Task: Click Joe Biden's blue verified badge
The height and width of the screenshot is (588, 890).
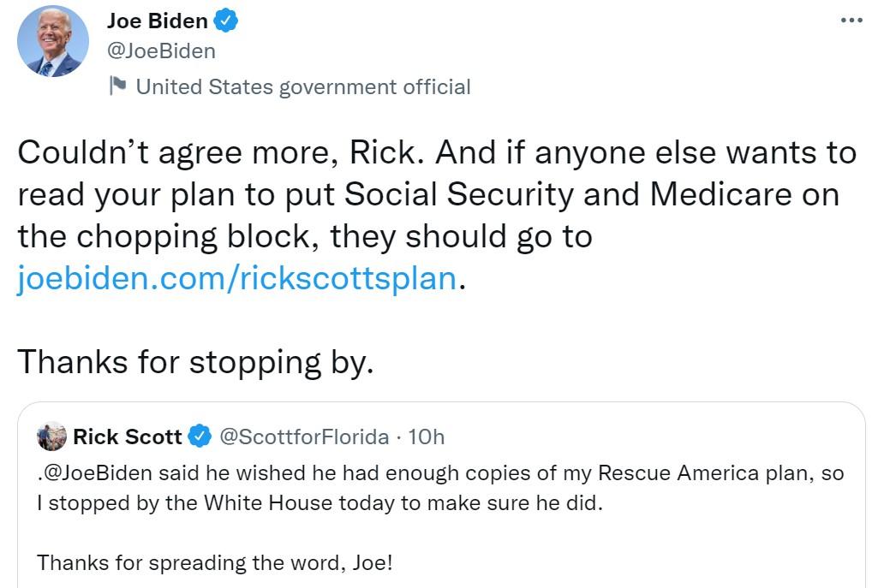Action: 224,21
